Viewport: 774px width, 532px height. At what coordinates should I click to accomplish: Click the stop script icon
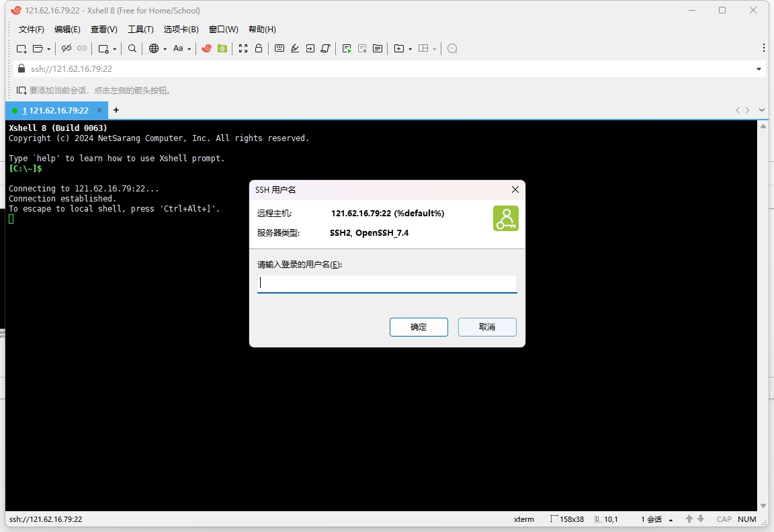362,48
